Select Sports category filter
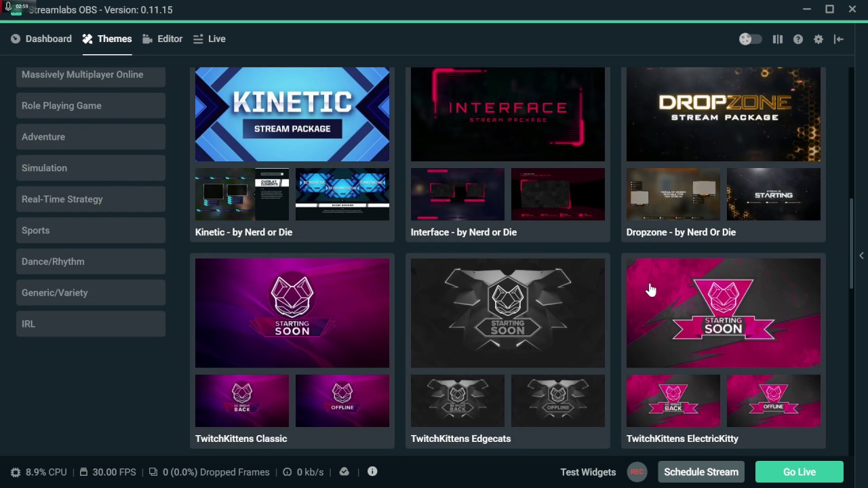This screenshot has height=488, width=868. coord(91,230)
